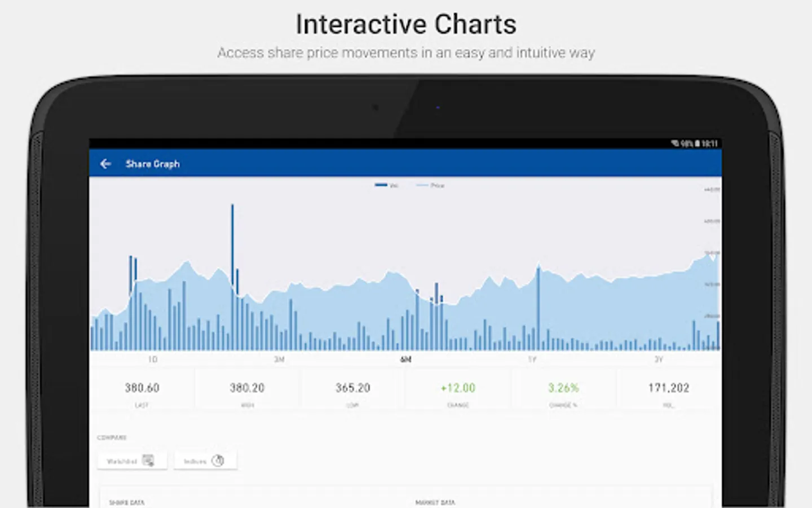Select the 1Y time range tab

point(532,360)
